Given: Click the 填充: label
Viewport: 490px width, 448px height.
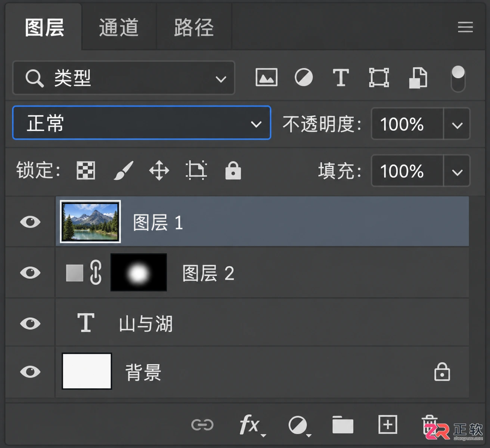Looking at the screenshot, I should (x=340, y=171).
